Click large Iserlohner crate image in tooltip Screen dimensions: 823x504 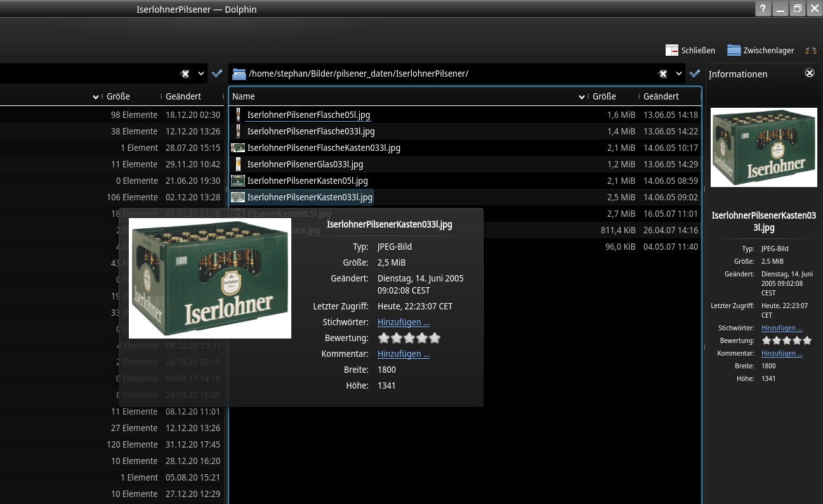(210, 278)
